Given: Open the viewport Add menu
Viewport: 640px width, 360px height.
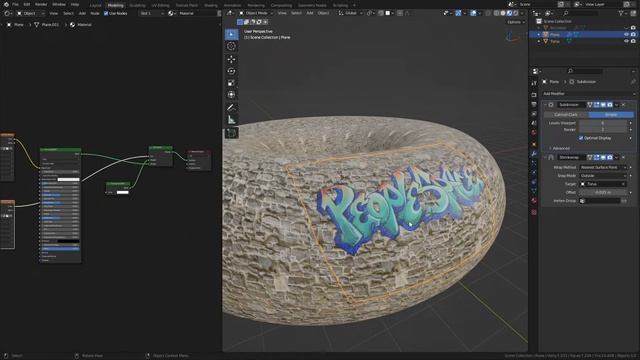Looking at the screenshot, I should click(310, 13).
